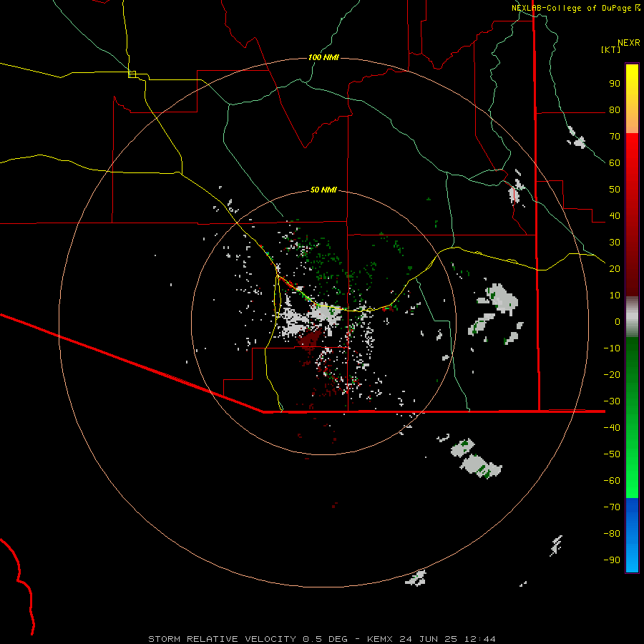
Task: Select the positive 50 scale value
Action: pos(615,190)
